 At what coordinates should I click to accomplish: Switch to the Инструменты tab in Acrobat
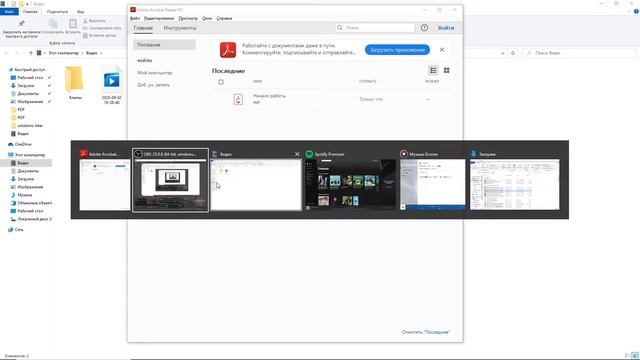180,28
